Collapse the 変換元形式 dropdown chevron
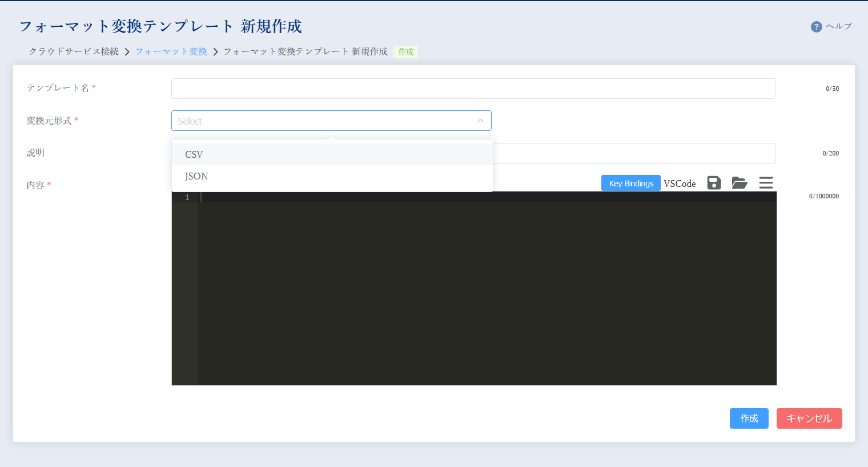Viewport: 868px width, 467px height. pos(480,121)
